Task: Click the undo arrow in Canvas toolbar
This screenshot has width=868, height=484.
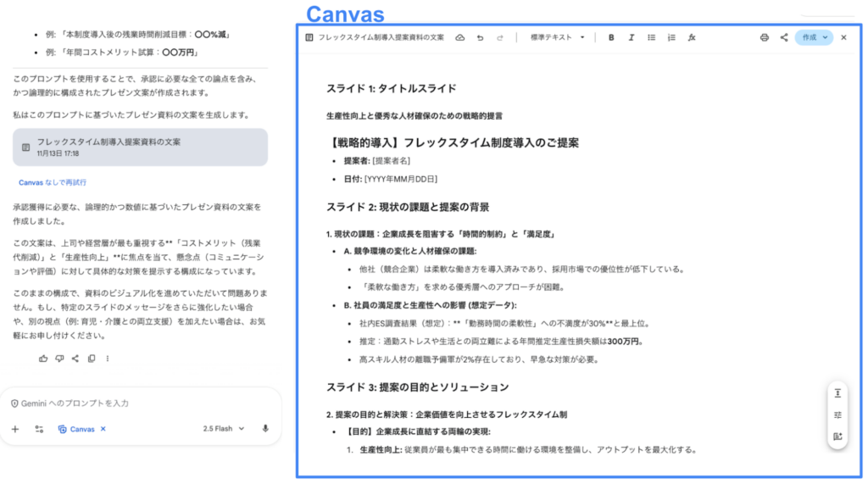Action: [x=481, y=37]
